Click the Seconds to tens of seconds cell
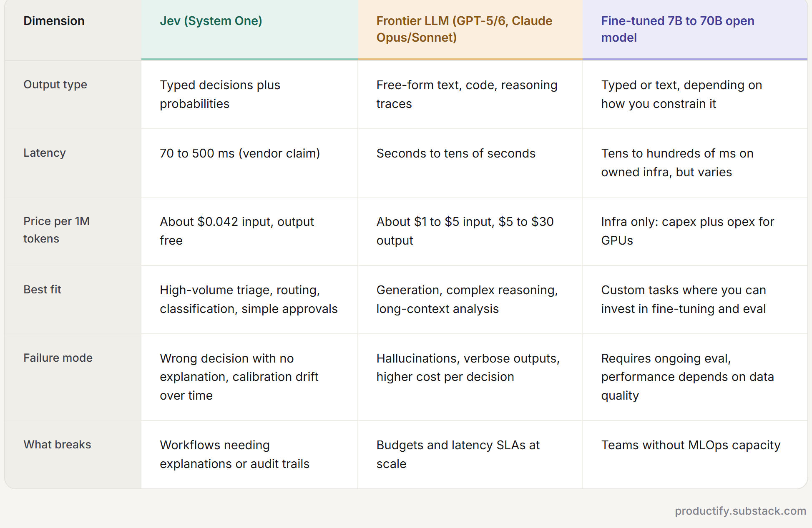Image resolution: width=812 pixels, height=528 pixels. pyautogui.click(x=456, y=153)
